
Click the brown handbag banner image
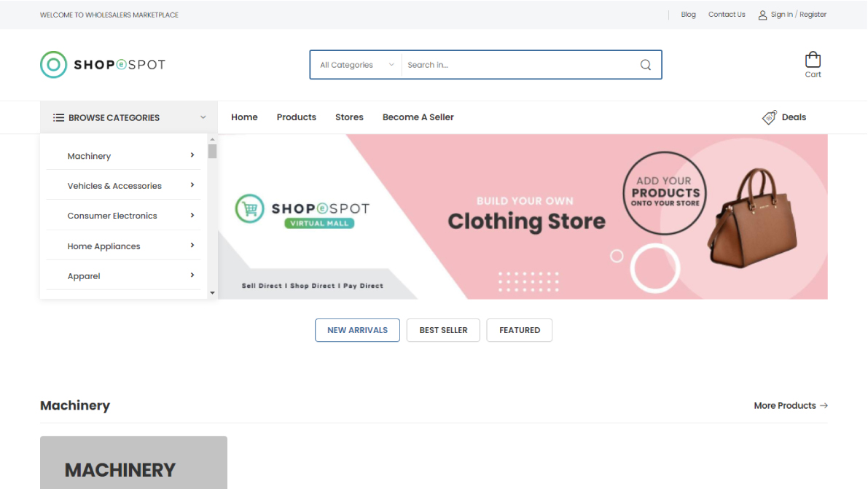[751, 218]
